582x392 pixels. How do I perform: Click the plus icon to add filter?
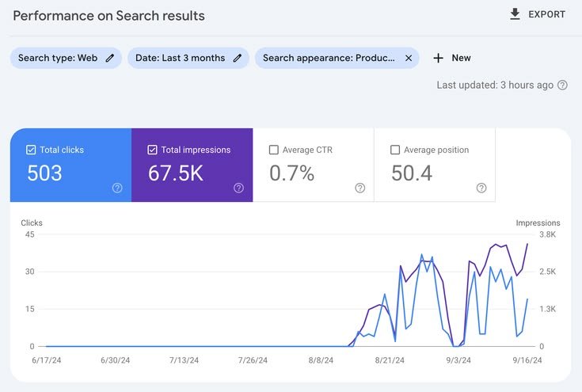439,58
